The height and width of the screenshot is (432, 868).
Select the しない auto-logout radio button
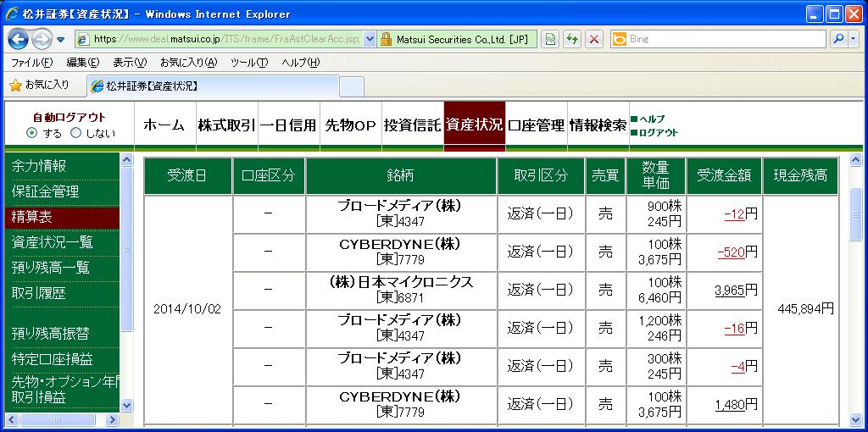click(x=75, y=133)
